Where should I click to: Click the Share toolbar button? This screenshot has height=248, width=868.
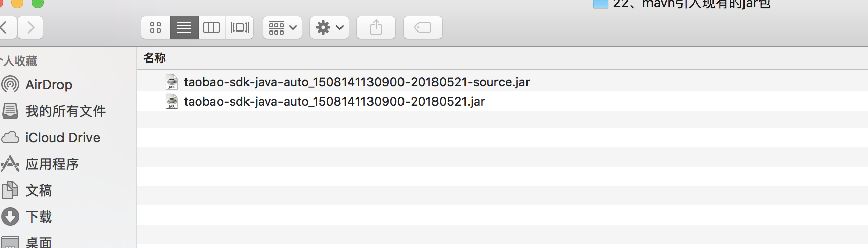[x=376, y=27]
